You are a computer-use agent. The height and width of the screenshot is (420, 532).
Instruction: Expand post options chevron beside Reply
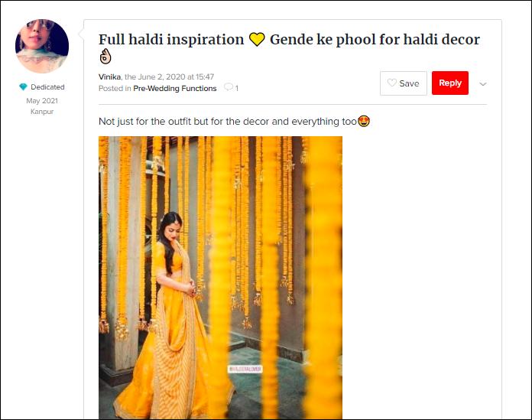tap(483, 84)
